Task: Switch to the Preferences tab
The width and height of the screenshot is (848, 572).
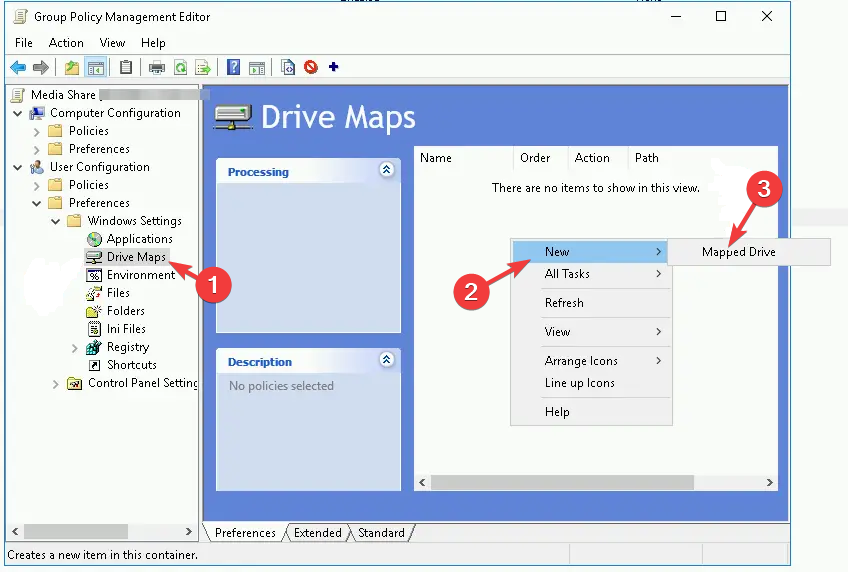Action: coord(245,533)
